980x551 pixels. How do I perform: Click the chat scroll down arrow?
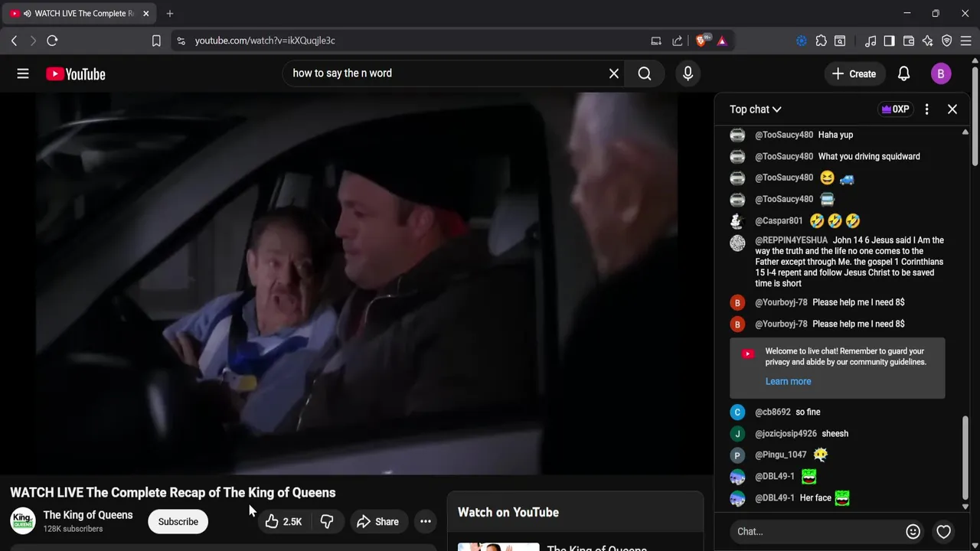click(x=965, y=507)
